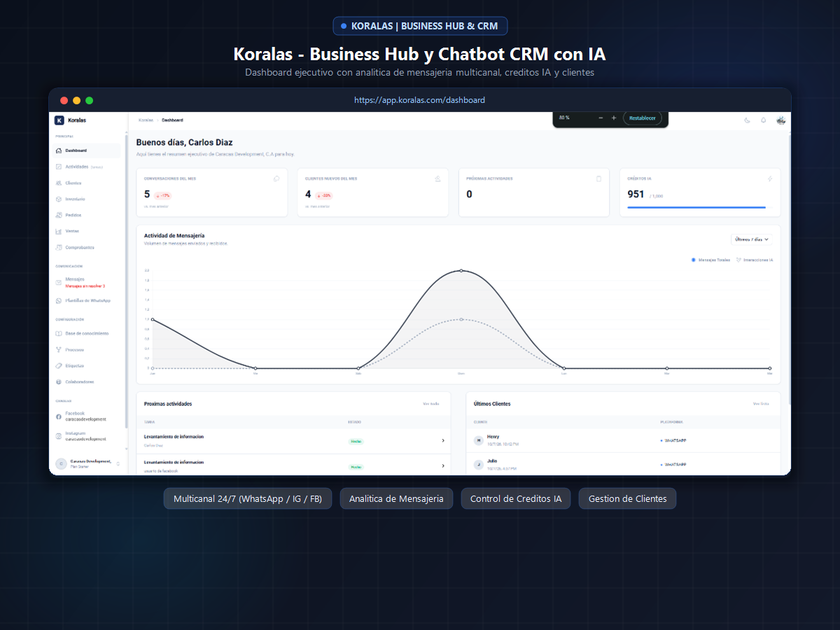This screenshot has width=840, height=630.
Task: Open Base de conocimiento
Action: (87, 333)
